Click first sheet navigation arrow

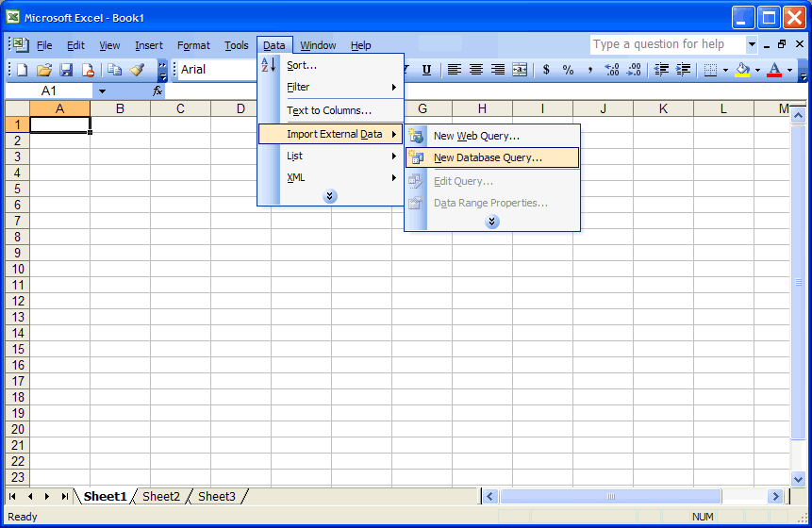tap(12, 497)
